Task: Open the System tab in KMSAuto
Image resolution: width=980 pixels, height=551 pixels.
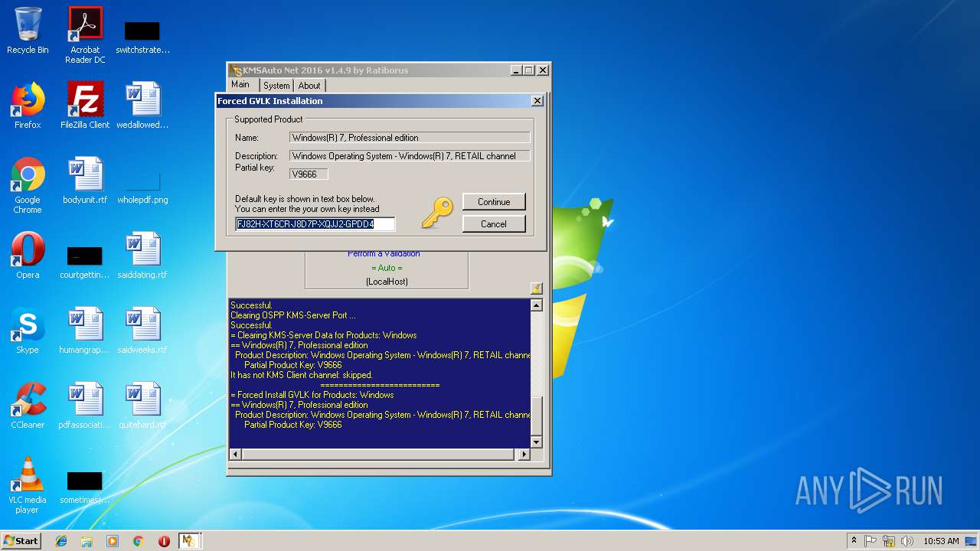Action: tap(276, 86)
